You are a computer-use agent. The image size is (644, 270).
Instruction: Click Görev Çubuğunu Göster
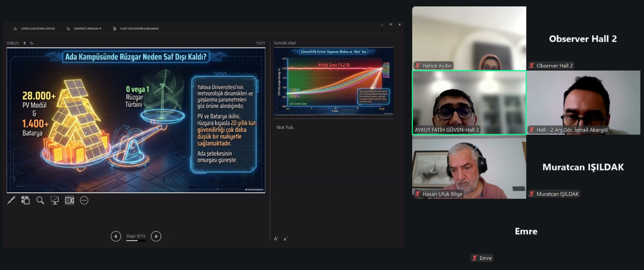35,29
